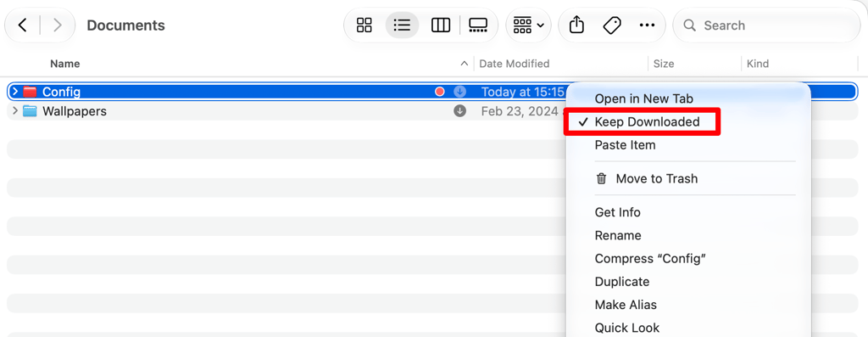The height and width of the screenshot is (337, 868).
Task: Click the Feb 23, 2024 date cell
Action: coord(523,111)
